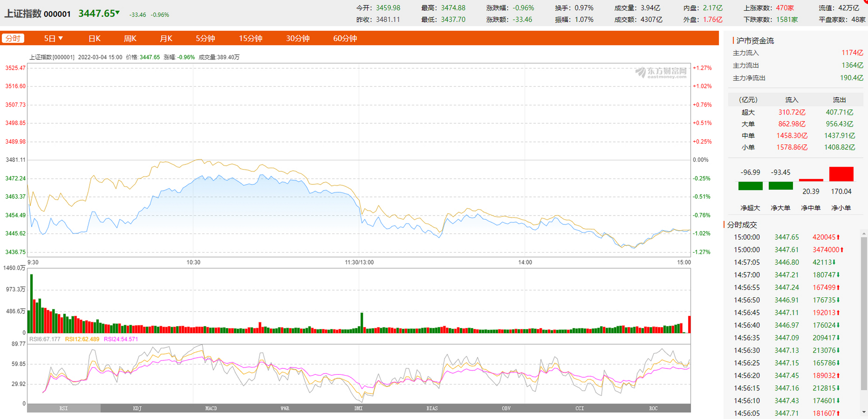
Task: Click the green down arrow beside 180747
Action: (838, 275)
